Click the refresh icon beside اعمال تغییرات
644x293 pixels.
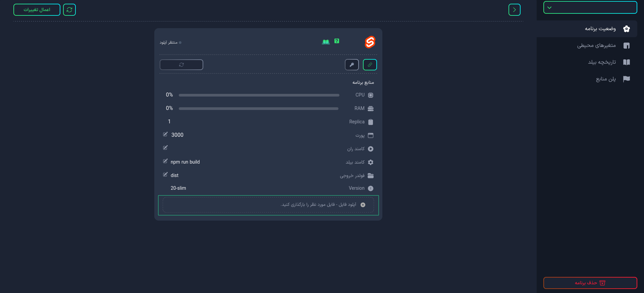pyautogui.click(x=69, y=10)
